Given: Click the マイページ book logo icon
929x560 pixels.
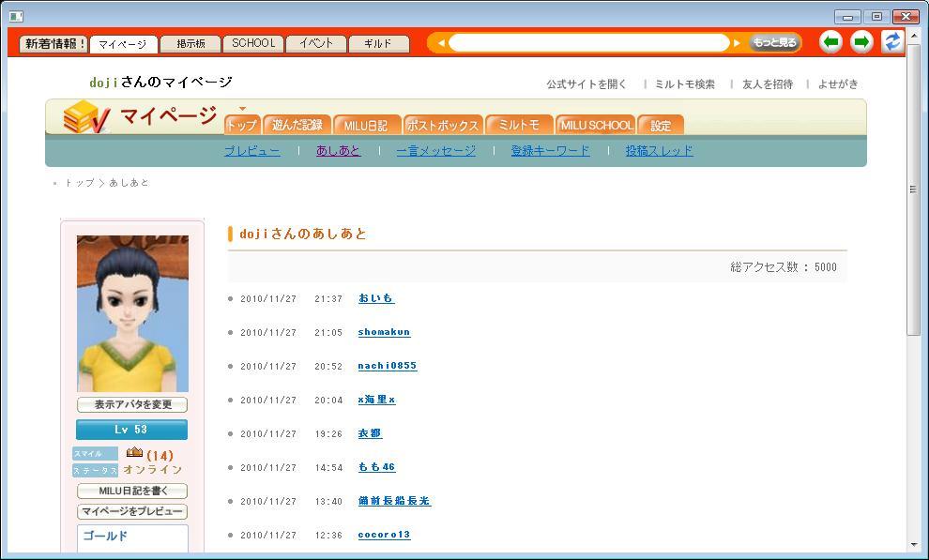Looking at the screenshot, I should [85, 118].
